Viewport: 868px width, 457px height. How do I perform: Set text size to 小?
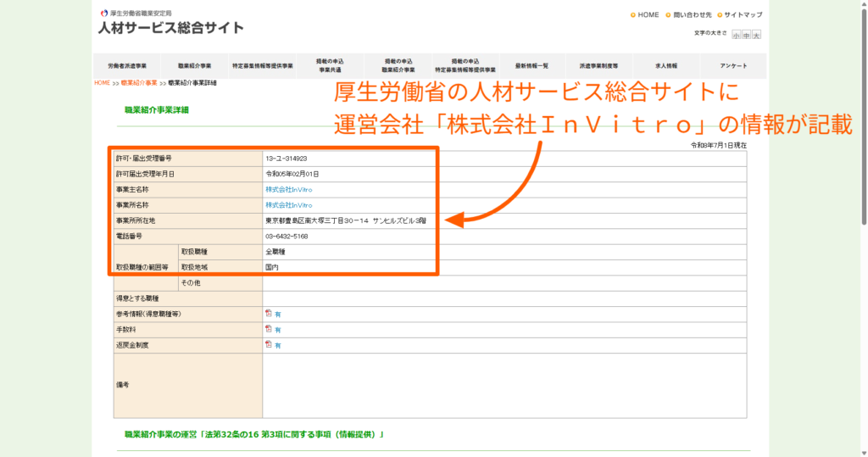pyautogui.click(x=737, y=35)
